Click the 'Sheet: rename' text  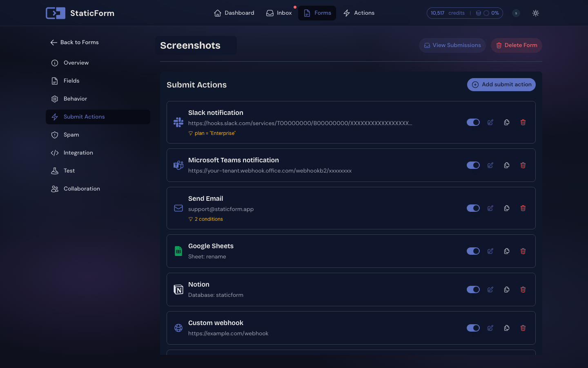pyautogui.click(x=207, y=256)
